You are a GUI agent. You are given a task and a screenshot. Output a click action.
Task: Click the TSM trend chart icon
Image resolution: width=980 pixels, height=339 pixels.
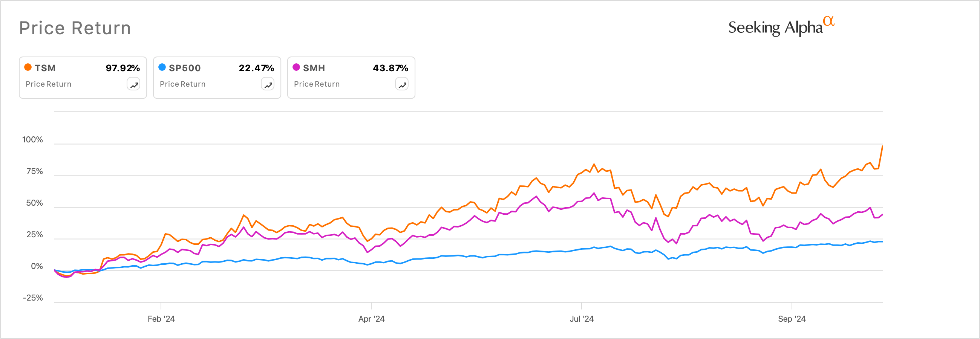tap(133, 84)
